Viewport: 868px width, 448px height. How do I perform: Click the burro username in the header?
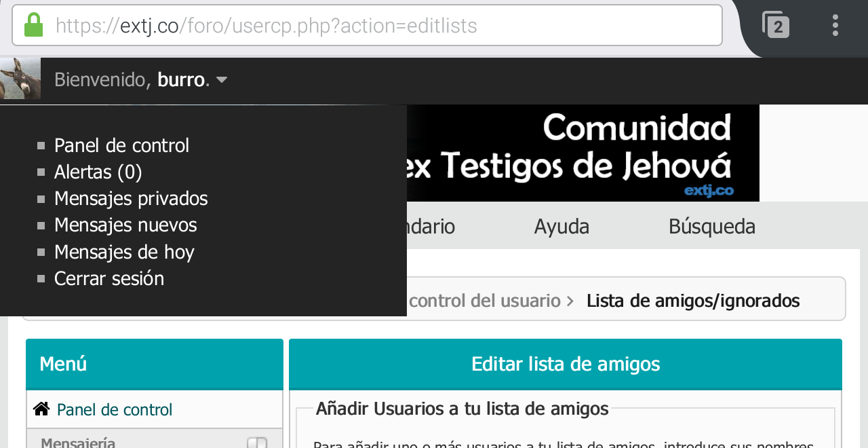point(181,79)
